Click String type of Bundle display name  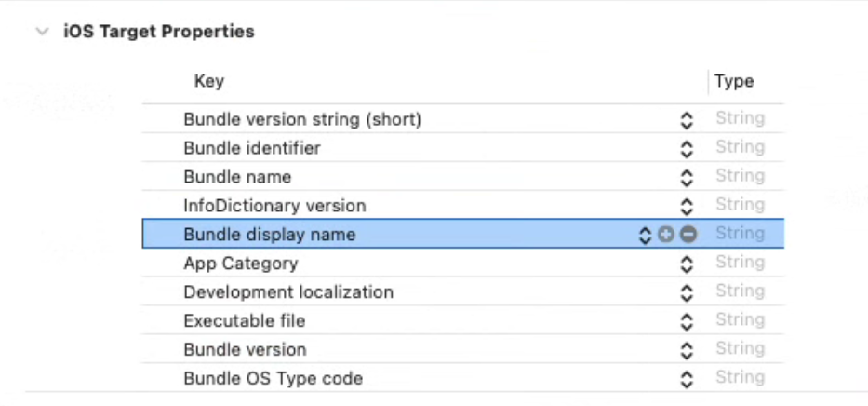(x=741, y=234)
